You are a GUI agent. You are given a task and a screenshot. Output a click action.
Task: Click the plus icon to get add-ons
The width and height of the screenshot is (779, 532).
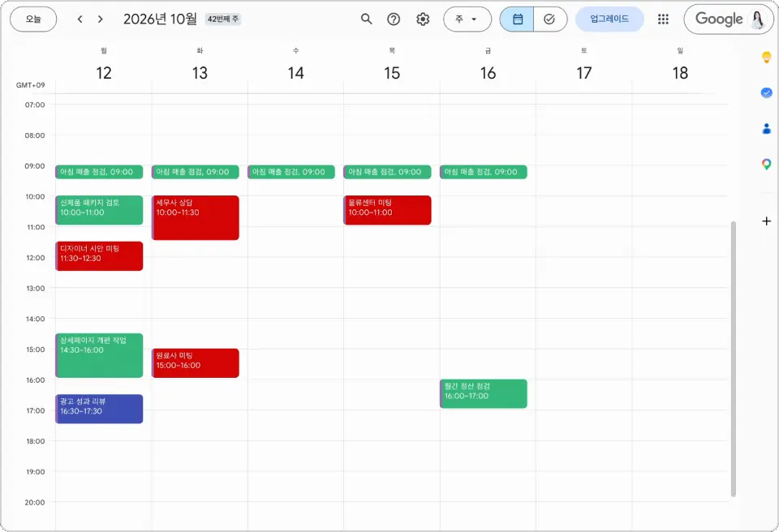pos(767,221)
